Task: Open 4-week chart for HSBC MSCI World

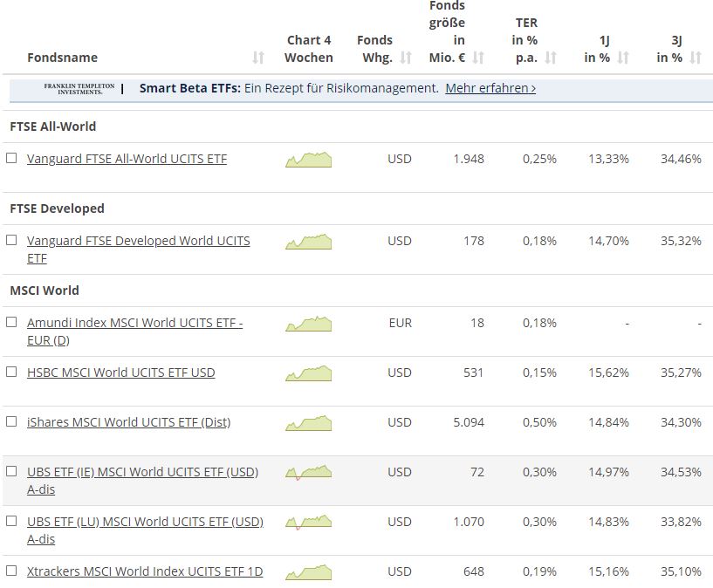Action: [x=308, y=373]
